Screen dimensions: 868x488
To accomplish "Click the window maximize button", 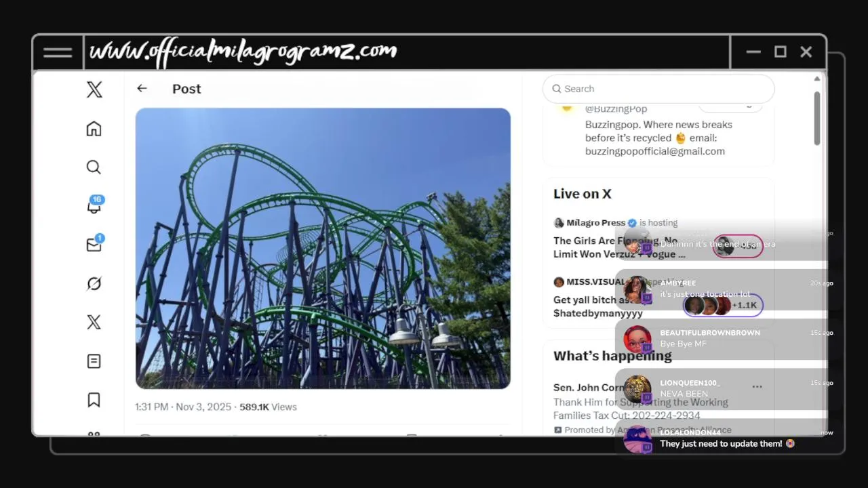I will click(x=780, y=52).
